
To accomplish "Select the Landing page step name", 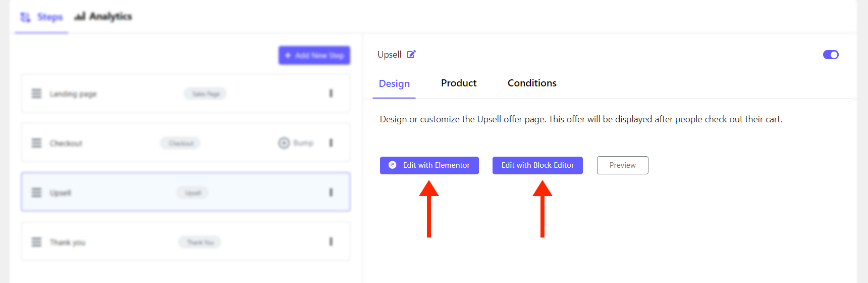I will click(x=73, y=94).
